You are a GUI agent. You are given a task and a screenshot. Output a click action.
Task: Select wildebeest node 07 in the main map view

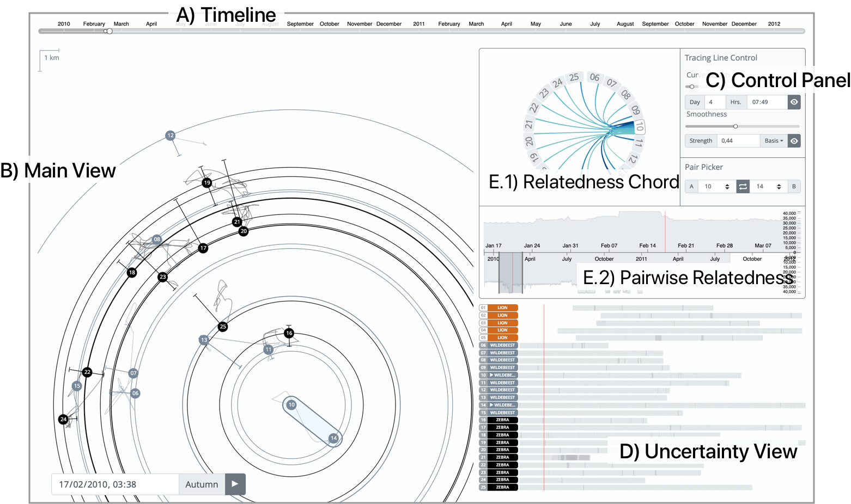(x=133, y=373)
